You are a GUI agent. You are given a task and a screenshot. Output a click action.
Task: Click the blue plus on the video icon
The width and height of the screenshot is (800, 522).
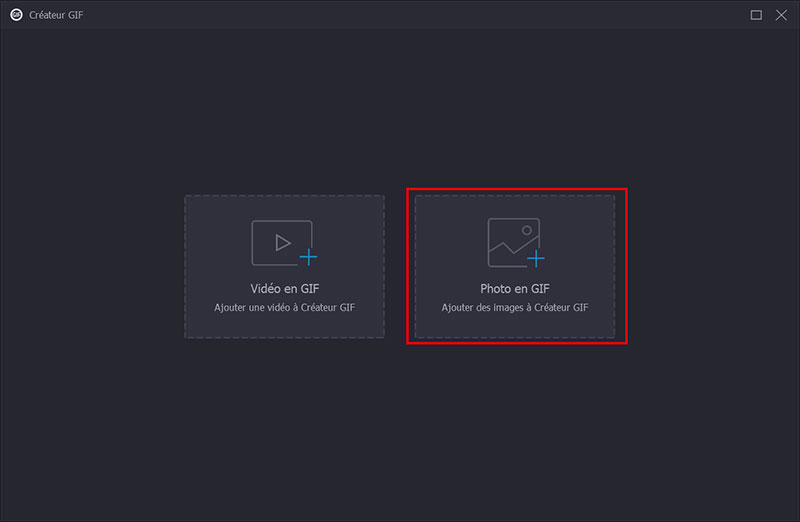(x=309, y=257)
